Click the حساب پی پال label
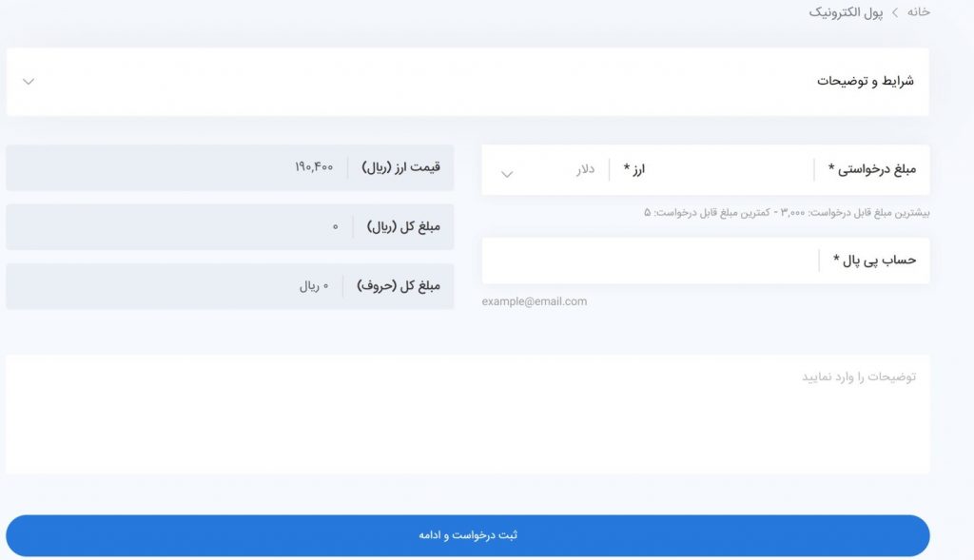 [875, 261]
